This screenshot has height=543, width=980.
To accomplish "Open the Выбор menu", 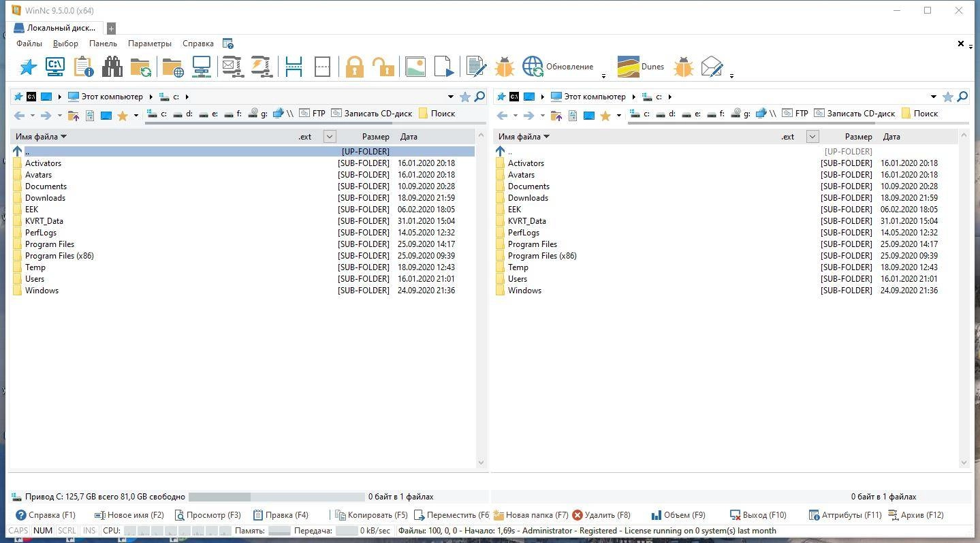I will coord(65,44).
